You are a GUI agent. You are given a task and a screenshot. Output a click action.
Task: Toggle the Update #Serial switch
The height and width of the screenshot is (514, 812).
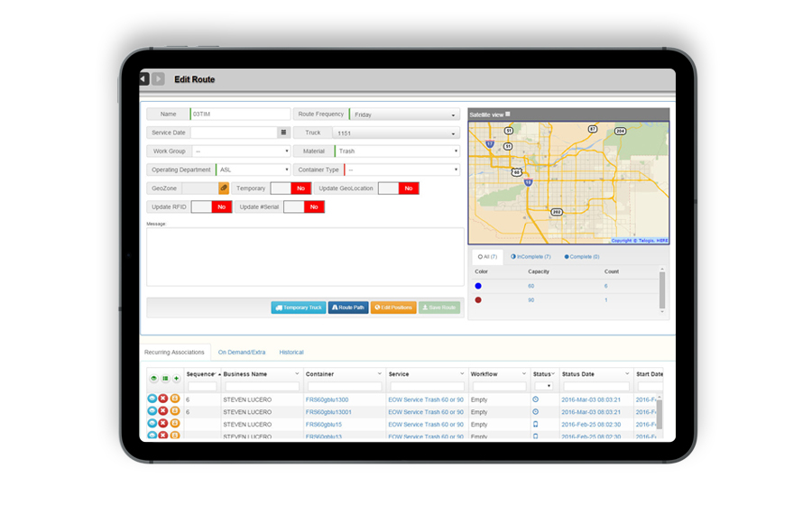pos(304,207)
